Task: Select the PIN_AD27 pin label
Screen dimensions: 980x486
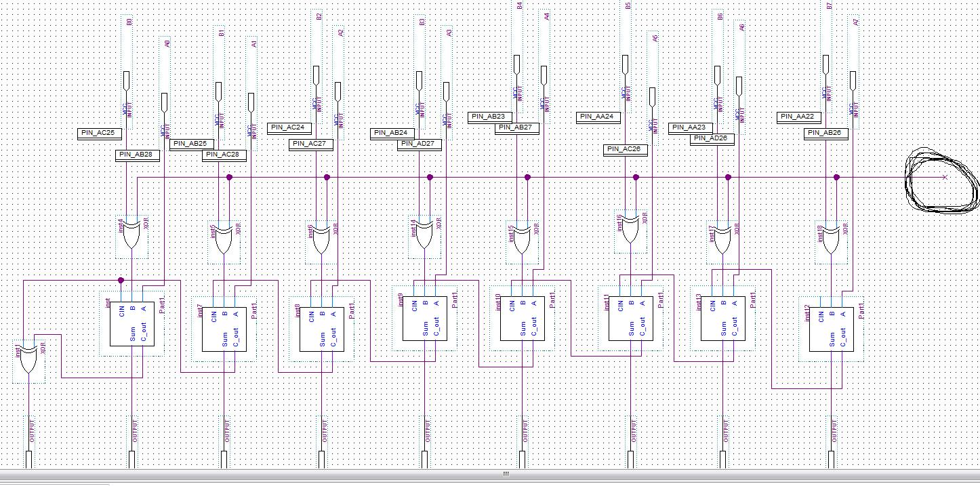Action: (x=420, y=144)
